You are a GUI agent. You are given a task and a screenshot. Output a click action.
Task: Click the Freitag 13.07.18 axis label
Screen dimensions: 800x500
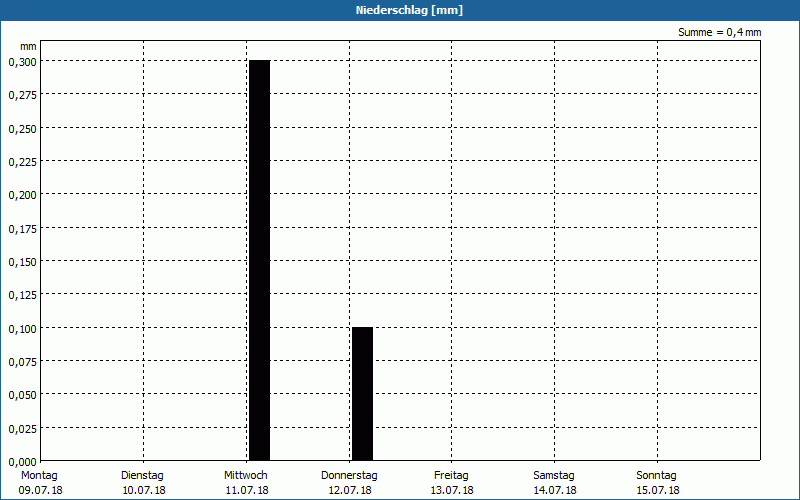(x=452, y=483)
